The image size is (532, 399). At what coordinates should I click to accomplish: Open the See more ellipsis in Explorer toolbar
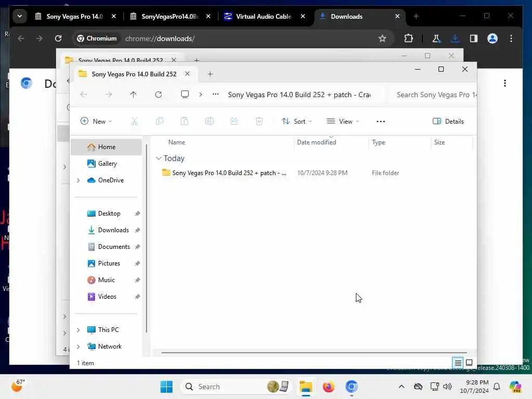click(x=381, y=121)
